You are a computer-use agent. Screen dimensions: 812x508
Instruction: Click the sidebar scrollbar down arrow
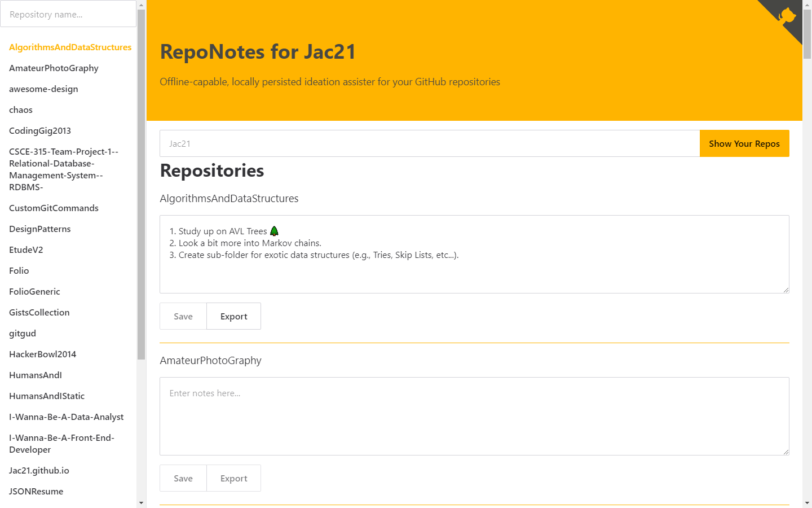point(141,503)
